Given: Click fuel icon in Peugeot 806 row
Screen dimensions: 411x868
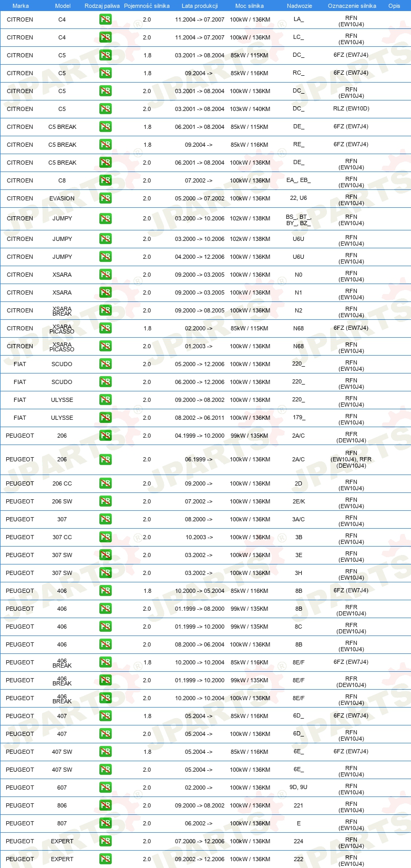Looking at the screenshot, I should point(106,805).
